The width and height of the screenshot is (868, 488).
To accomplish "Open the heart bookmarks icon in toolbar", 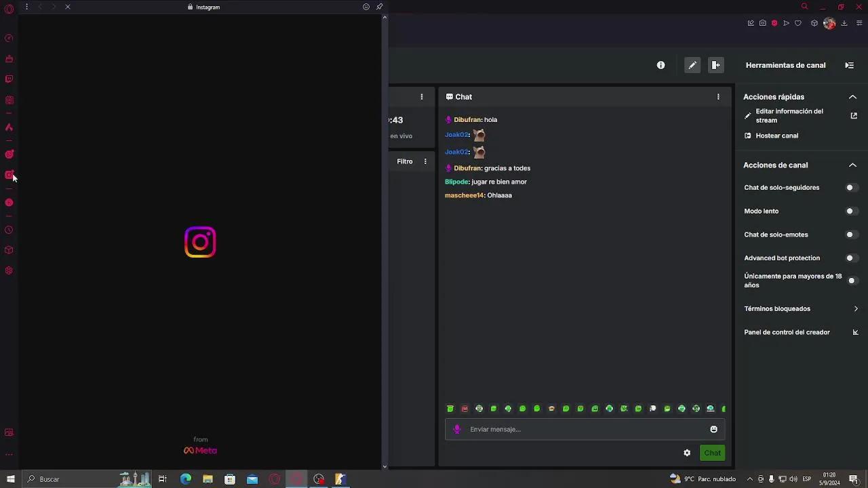I will click(798, 23).
